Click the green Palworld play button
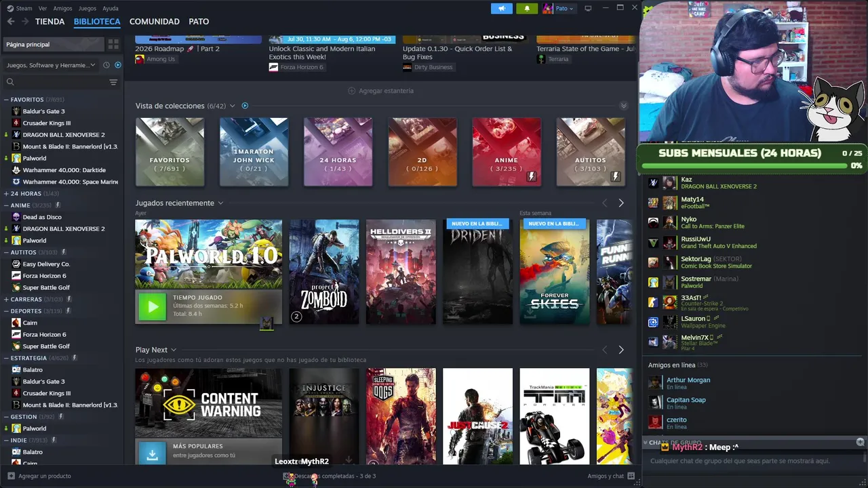Viewport: 868px width, 488px height. (x=153, y=307)
